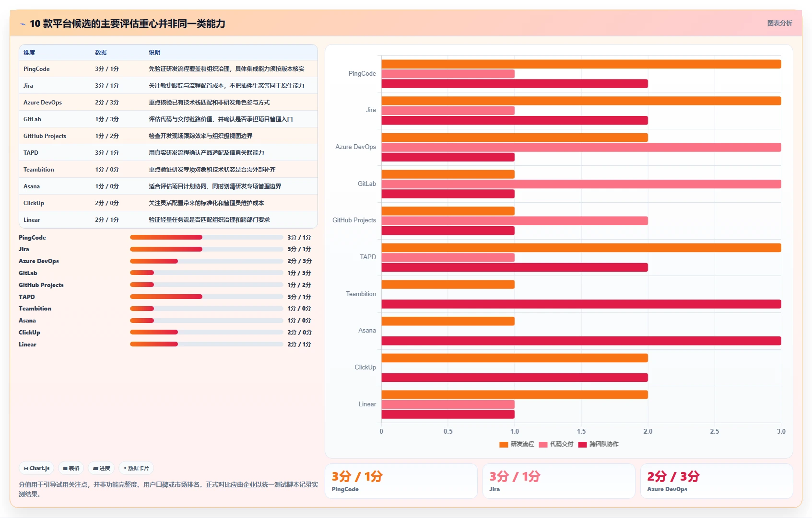The height and width of the screenshot is (518, 812).
Task: Click the 图表分析 label in the header
Action: tap(779, 23)
